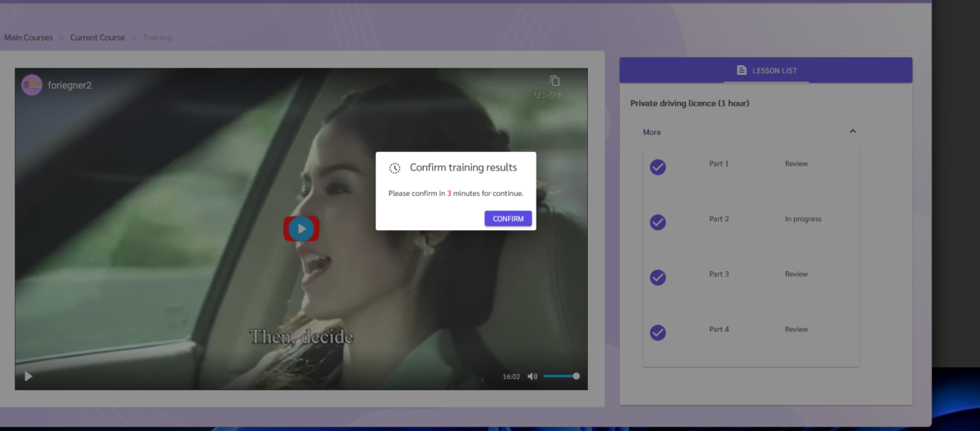The height and width of the screenshot is (431, 980).
Task: Open the LESSON LIST tab
Action: (x=766, y=70)
